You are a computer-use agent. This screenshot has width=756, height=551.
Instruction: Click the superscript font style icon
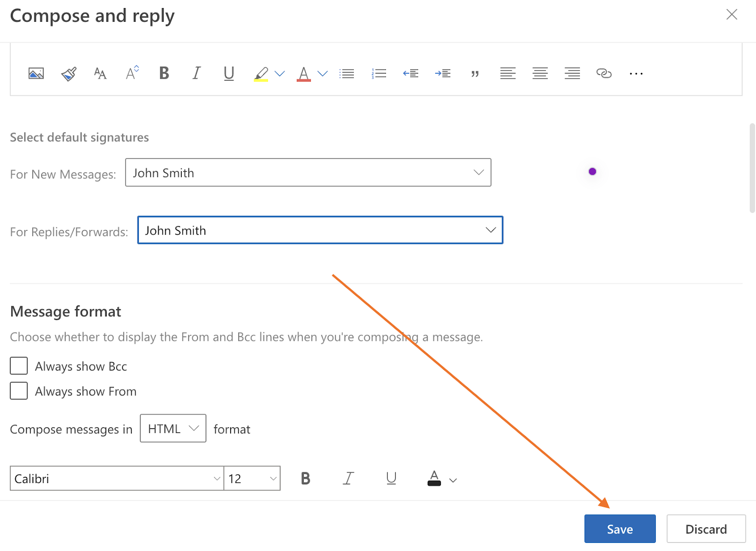click(x=132, y=73)
